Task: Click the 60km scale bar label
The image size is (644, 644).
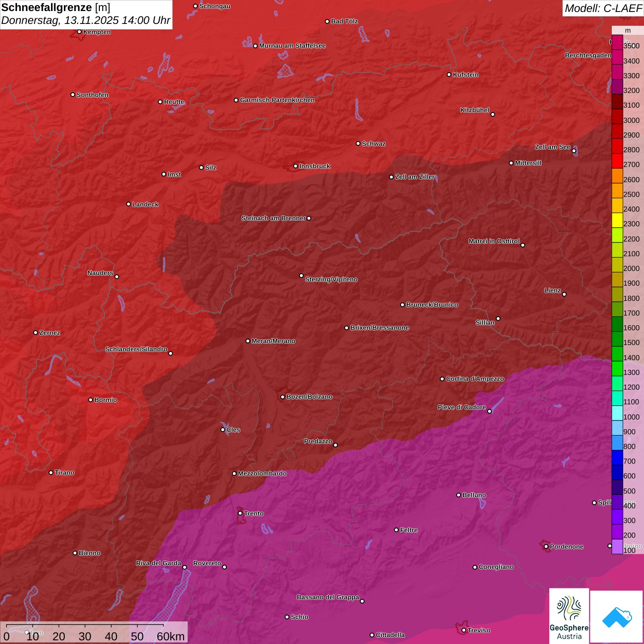Action: click(x=171, y=636)
